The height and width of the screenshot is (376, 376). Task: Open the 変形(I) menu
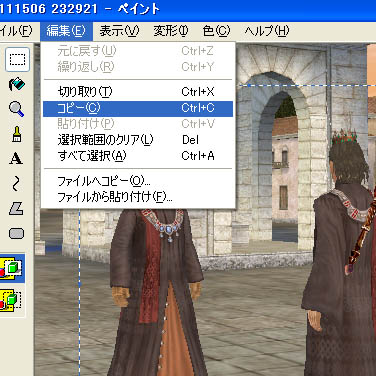[x=171, y=31]
